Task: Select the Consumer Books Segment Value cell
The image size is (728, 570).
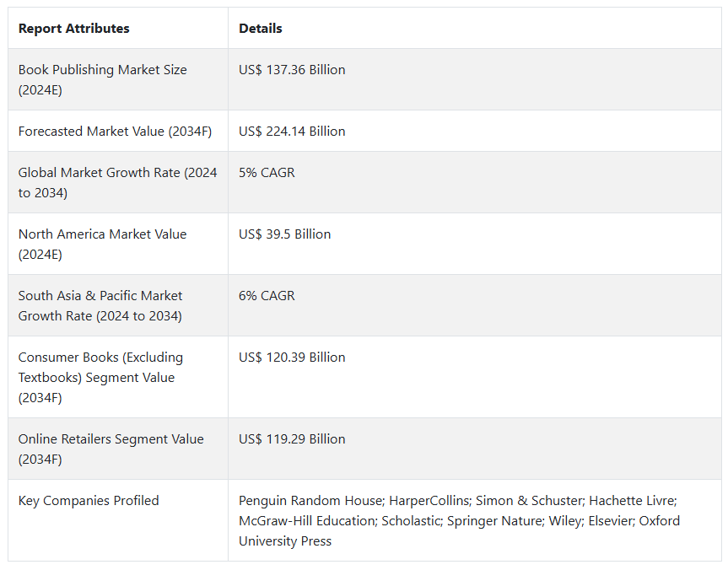Action: tap(101, 377)
